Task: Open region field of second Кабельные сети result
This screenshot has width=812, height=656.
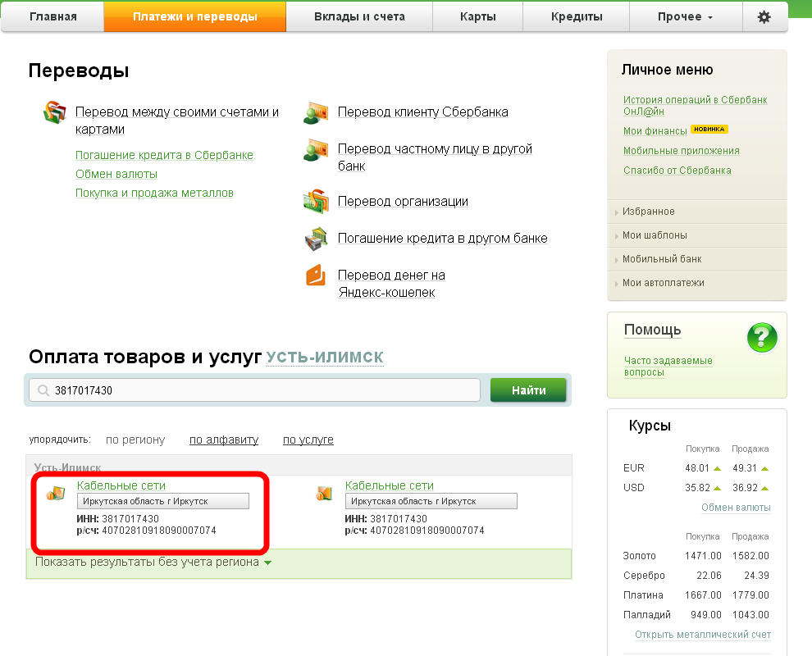Action: [x=431, y=501]
